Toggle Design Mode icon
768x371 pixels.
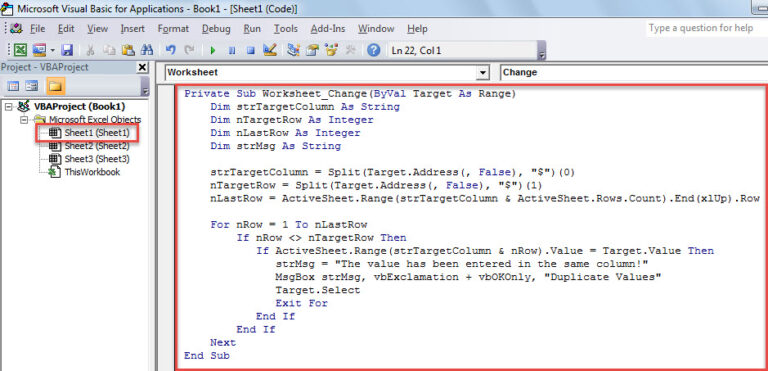[270, 50]
